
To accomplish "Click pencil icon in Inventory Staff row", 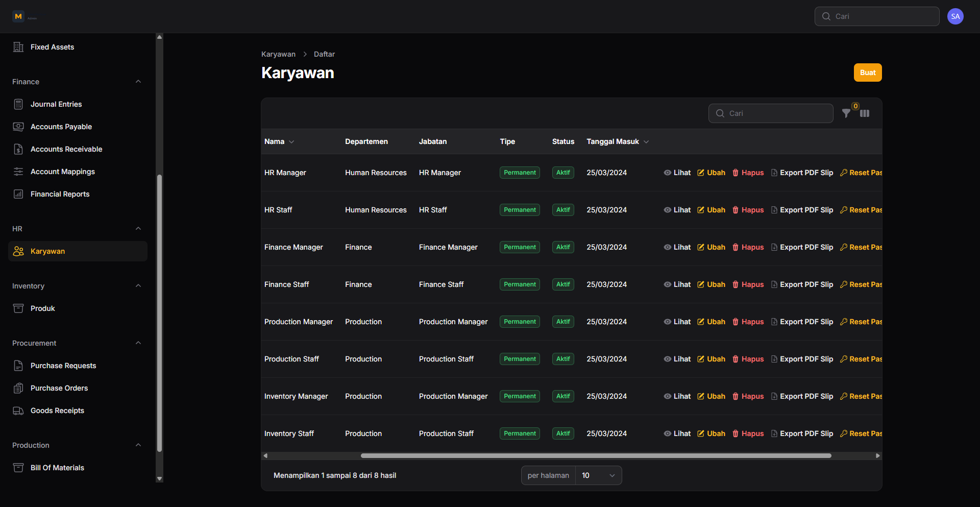I will pyautogui.click(x=701, y=433).
